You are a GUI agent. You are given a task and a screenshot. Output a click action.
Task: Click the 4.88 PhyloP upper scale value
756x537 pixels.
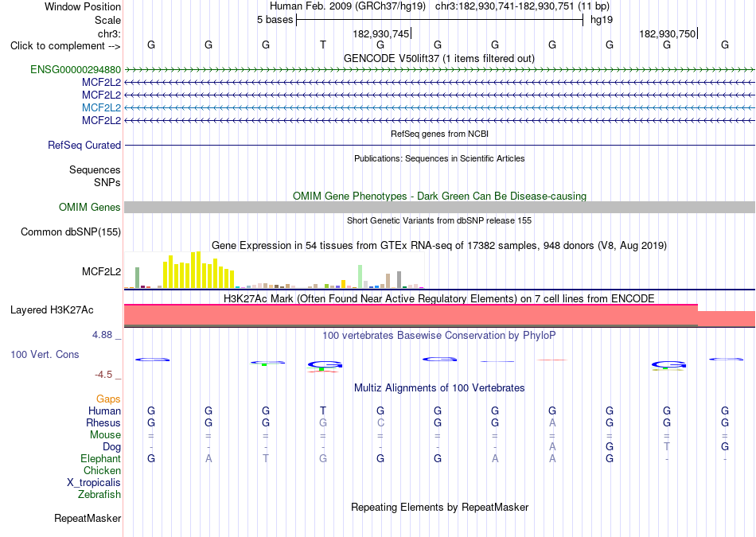(102, 335)
